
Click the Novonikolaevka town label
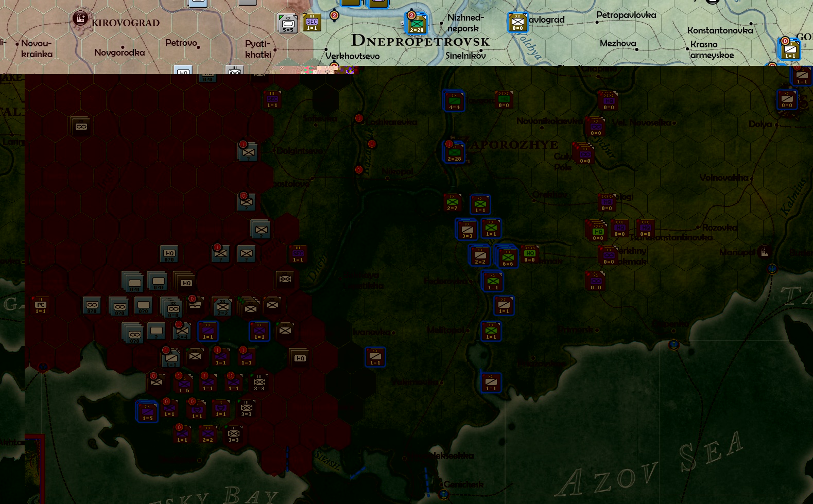(549, 121)
